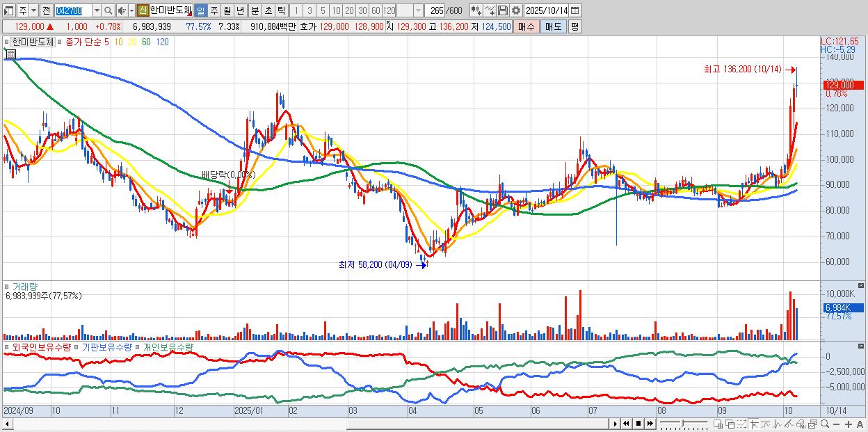Click the trend line tool icon next to save
The height and width of the screenshot is (432, 868).
pos(490,10)
